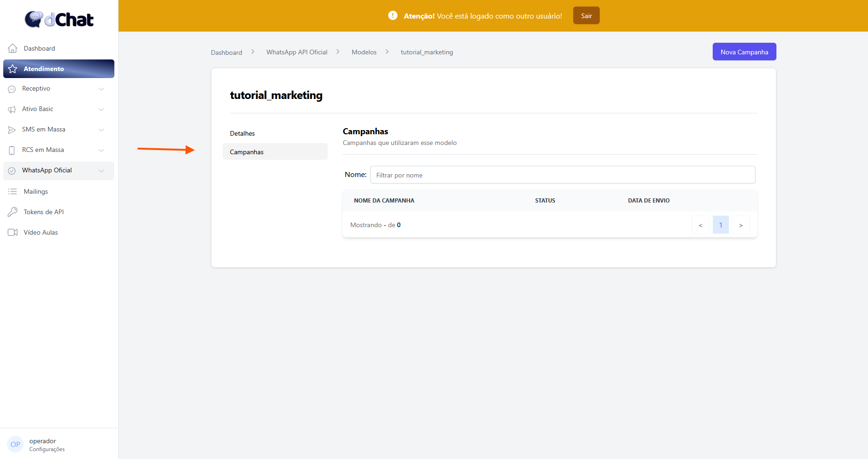Click the SMS em Massa send icon
Screen dimensions: 868x459
(x=12, y=130)
